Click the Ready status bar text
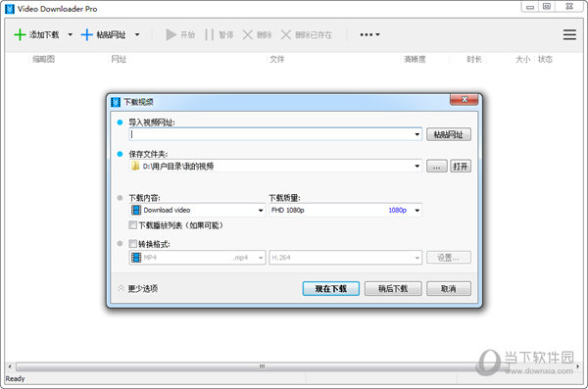This screenshot has height=389, width=588. point(15,378)
